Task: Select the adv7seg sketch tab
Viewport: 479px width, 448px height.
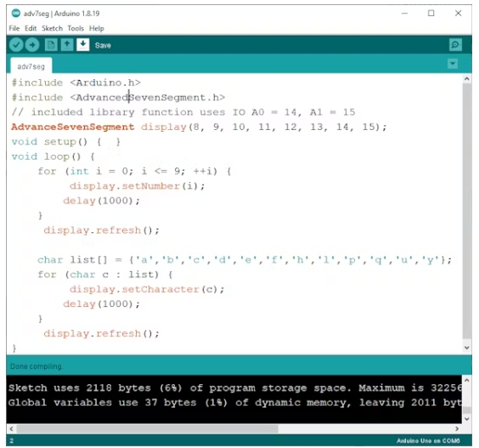Action: 31,66
